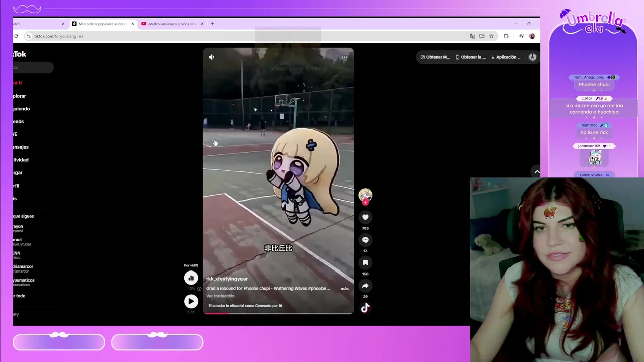The height and width of the screenshot is (362, 644).
Task: Click the 783 likes count
Action: pyautogui.click(x=365, y=228)
